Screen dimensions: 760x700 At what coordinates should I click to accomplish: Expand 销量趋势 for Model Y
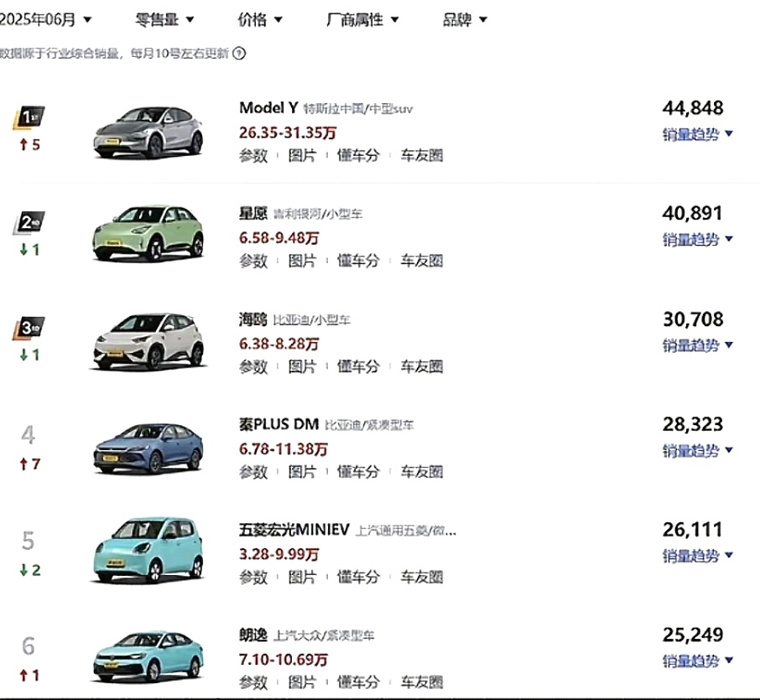(x=698, y=134)
